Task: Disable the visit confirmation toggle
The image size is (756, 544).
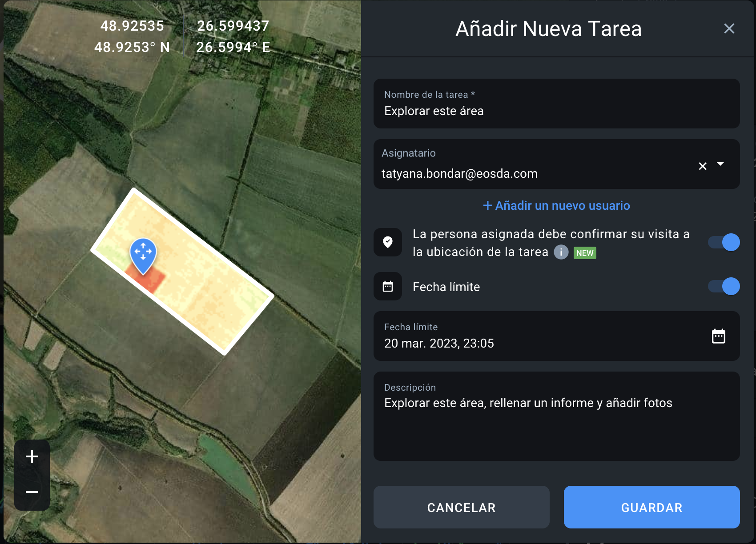Action: point(724,242)
